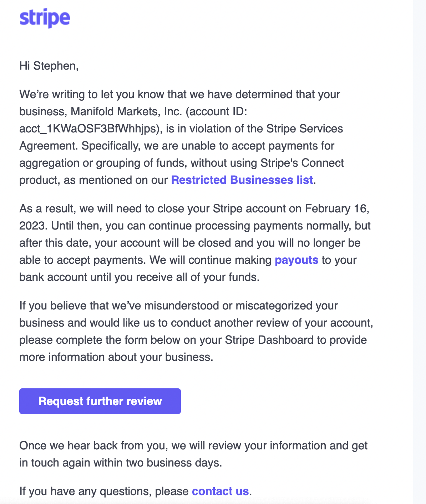Open the contact us link

click(x=220, y=491)
